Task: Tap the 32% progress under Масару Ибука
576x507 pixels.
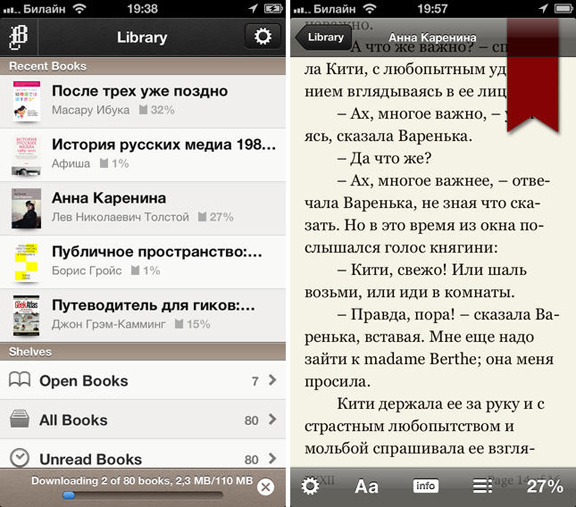Action: 157,110
